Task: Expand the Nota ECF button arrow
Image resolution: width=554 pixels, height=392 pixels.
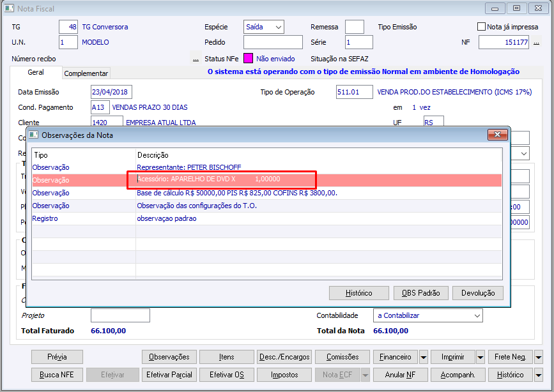Action: tap(365, 375)
